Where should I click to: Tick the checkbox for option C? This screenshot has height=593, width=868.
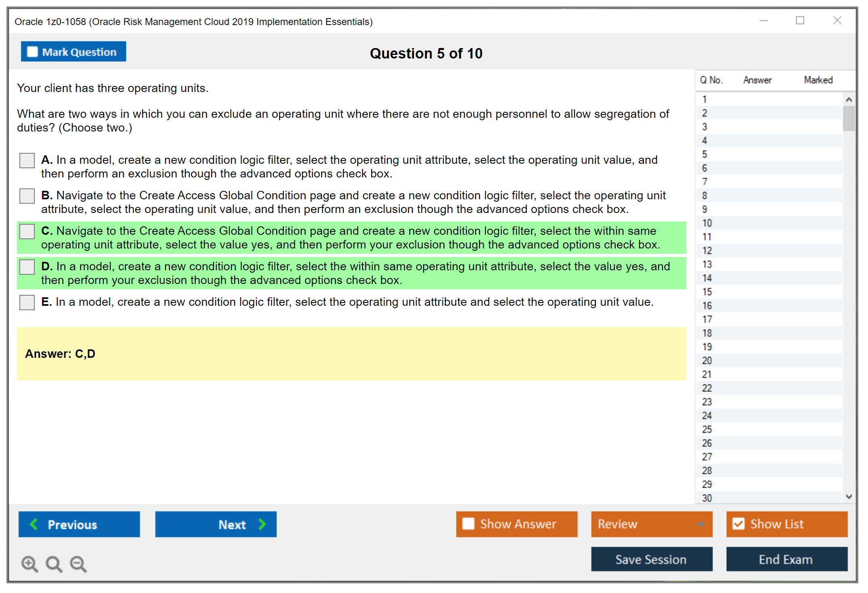(27, 231)
